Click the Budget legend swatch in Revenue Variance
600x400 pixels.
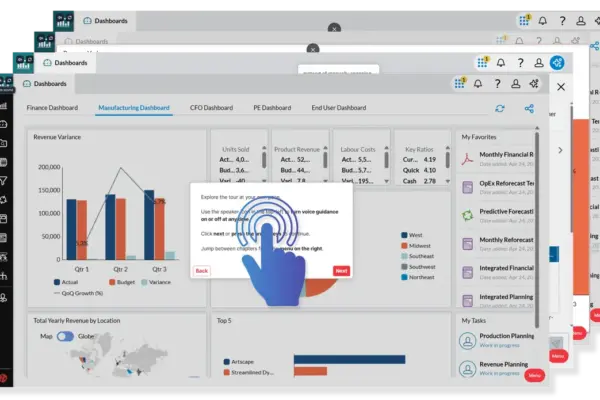coord(112,282)
